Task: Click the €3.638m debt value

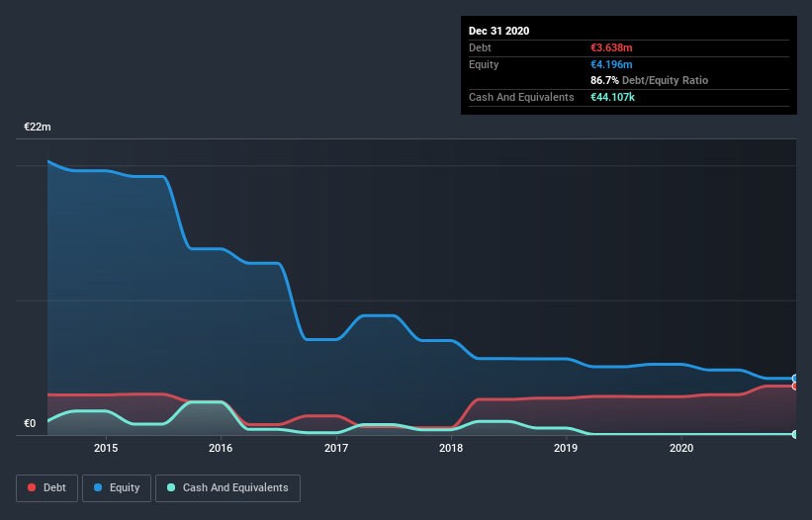Action: point(611,47)
